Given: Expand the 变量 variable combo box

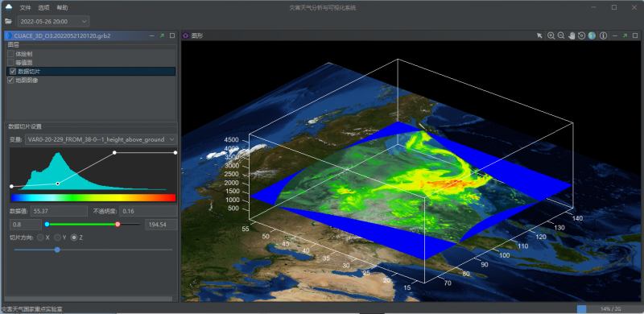Looking at the screenshot, I should 101,140.
